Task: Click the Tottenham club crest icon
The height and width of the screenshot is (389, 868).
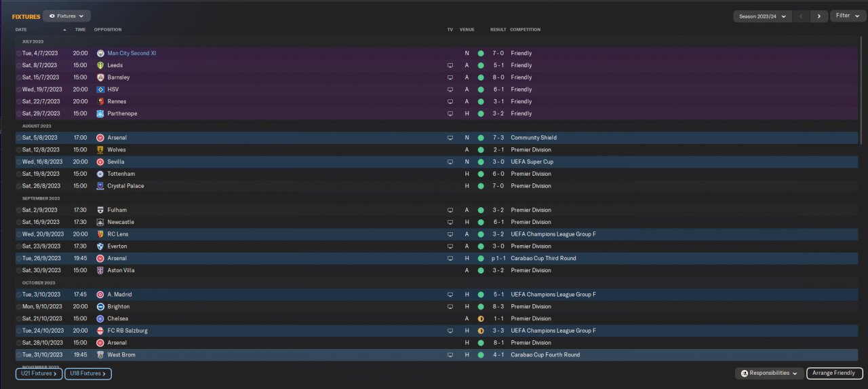Action: [100, 174]
